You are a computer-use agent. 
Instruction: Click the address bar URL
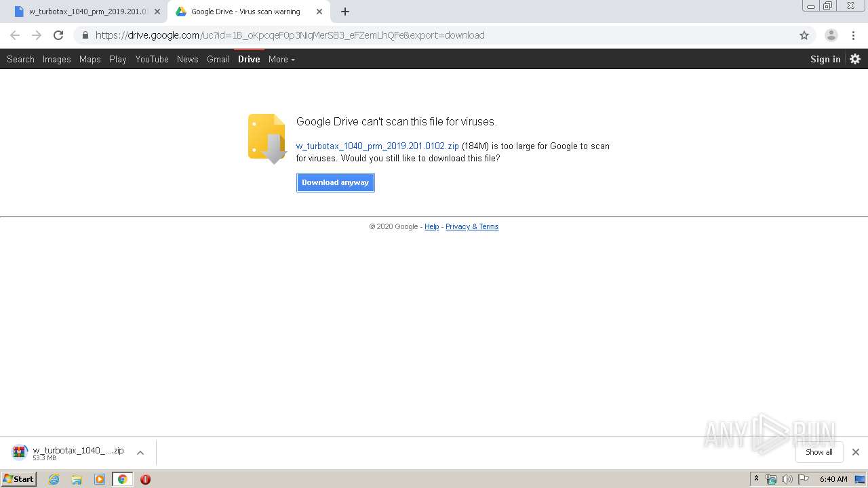pos(290,35)
